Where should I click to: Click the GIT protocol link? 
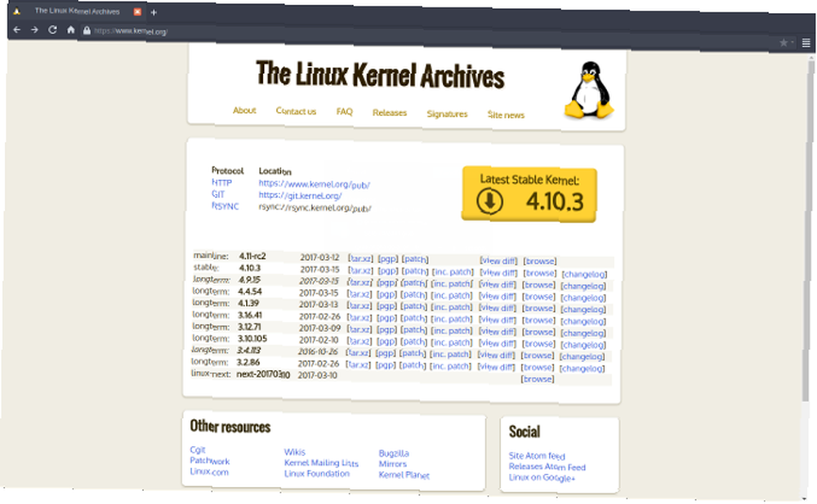click(218, 194)
